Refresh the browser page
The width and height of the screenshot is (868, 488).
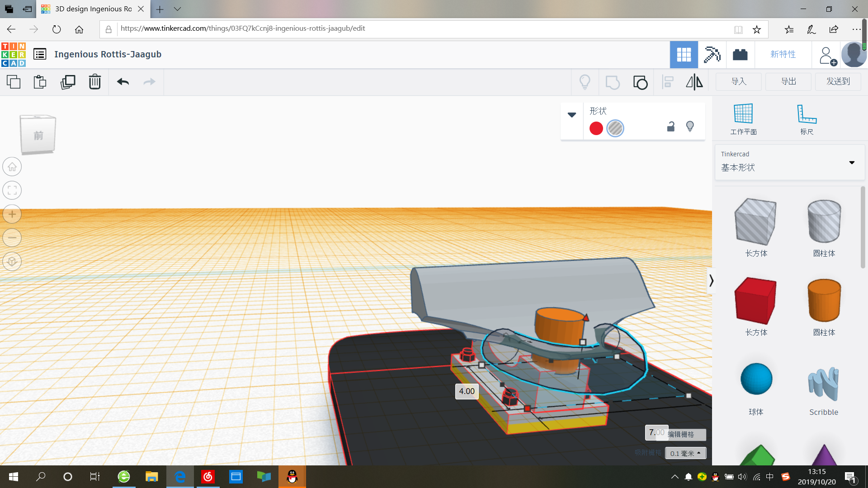57,29
